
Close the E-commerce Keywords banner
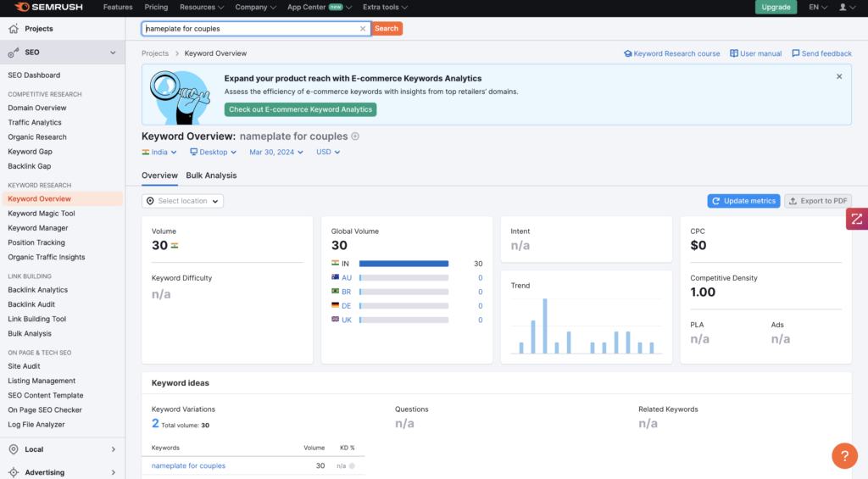839,76
